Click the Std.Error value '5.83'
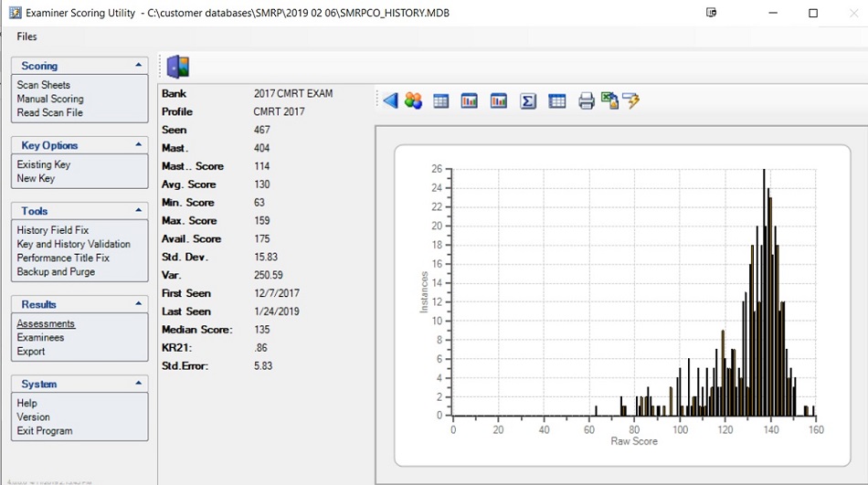The height and width of the screenshot is (485, 868). click(x=263, y=366)
